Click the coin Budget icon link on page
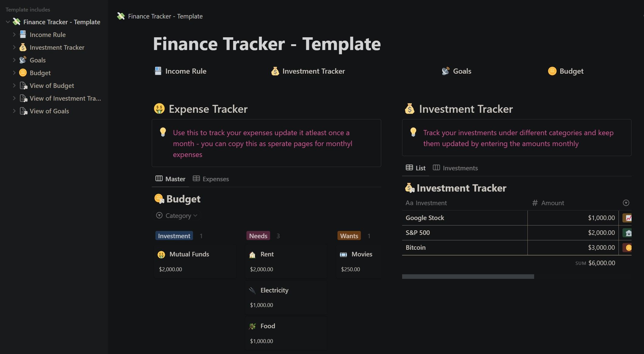 (552, 71)
